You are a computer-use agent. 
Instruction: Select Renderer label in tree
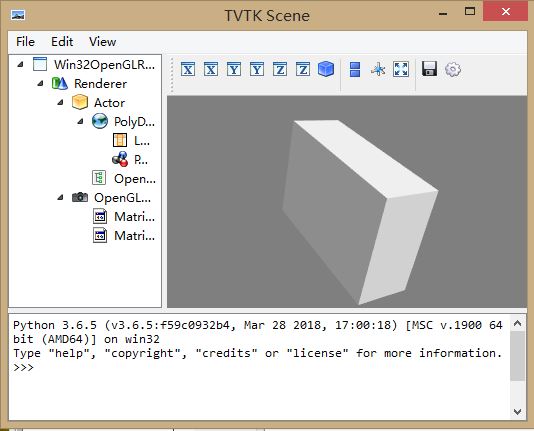[x=100, y=84]
